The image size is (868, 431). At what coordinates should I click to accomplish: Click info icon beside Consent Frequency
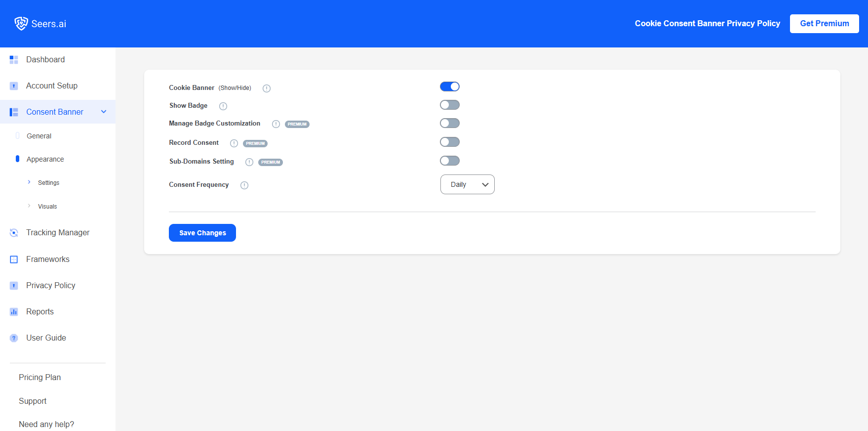pyautogui.click(x=244, y=185)
